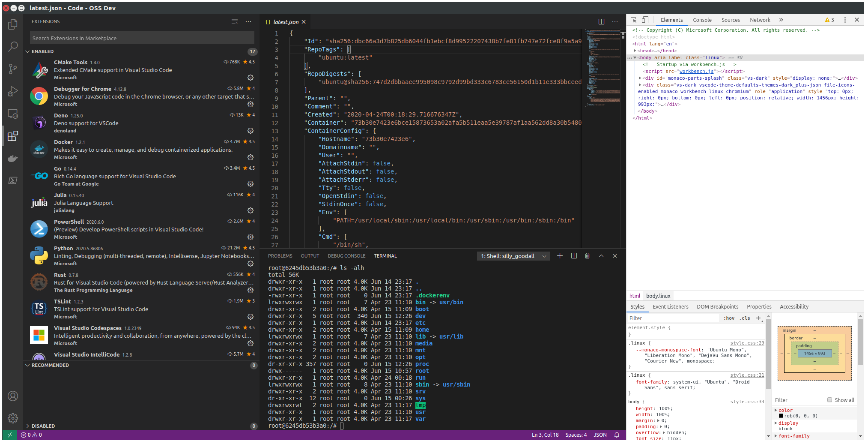Image resolution: width=868 pixels, height=444 pixels.
Task: Select Extensions view icon
Action: point(13,136)
